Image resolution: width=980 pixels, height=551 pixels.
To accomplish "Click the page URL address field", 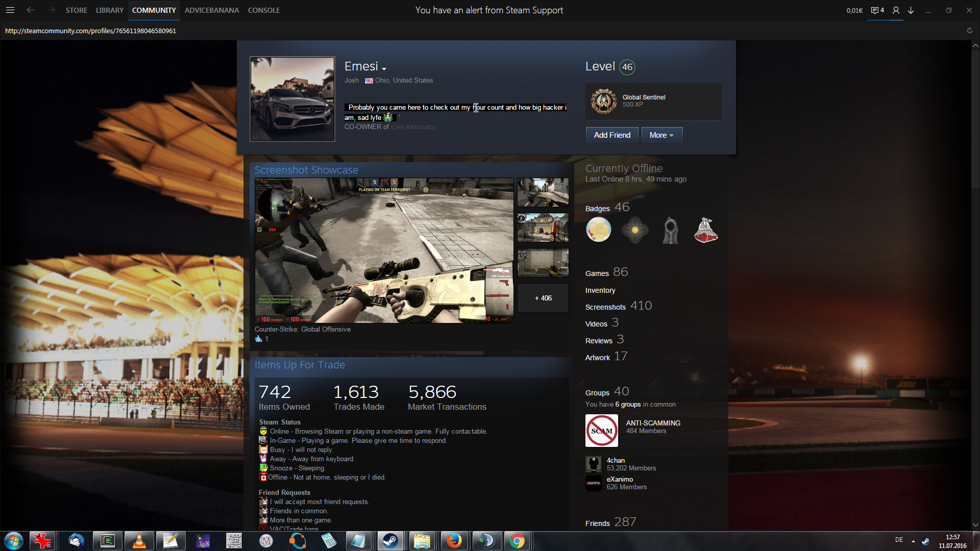I will click(x=90, y=31).
